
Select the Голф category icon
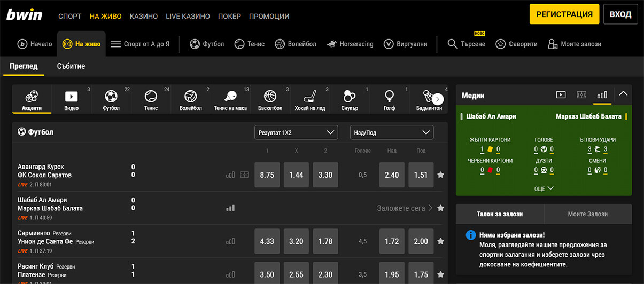389,99
